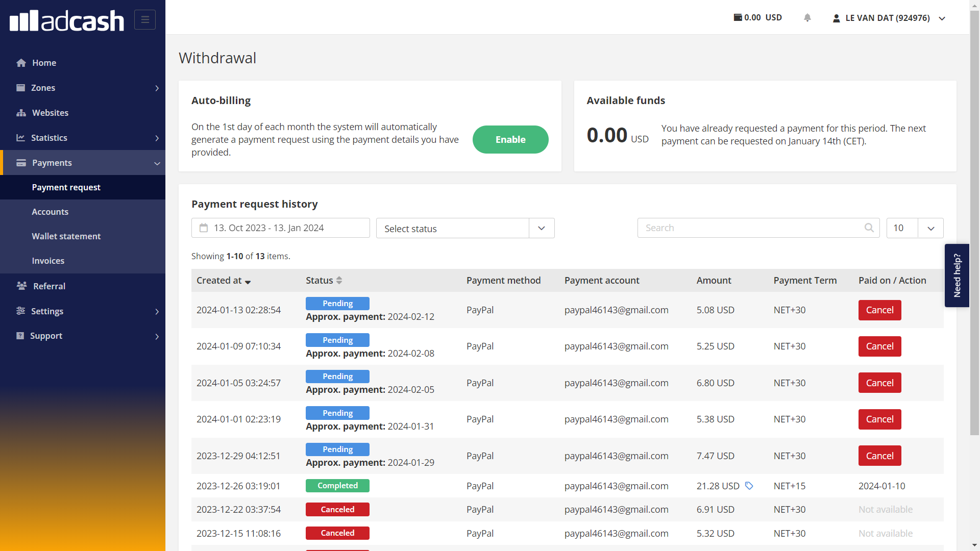Screen dimensions: 980x551
Task: Open Payment request submenu item
Action: tap(83, 187)
